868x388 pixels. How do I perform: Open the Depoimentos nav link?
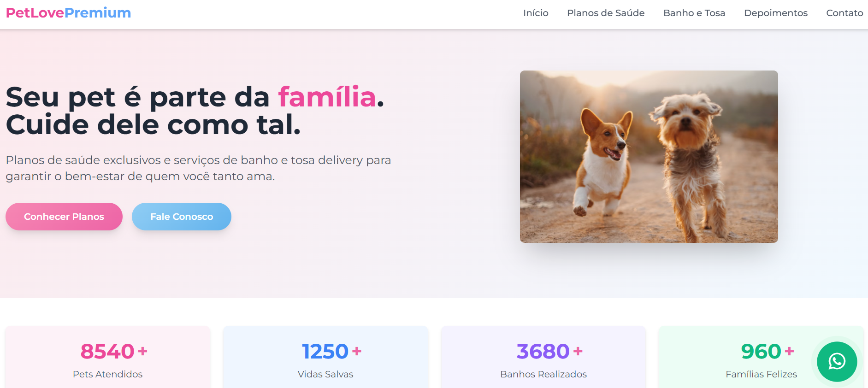click(x=776, y=13)
